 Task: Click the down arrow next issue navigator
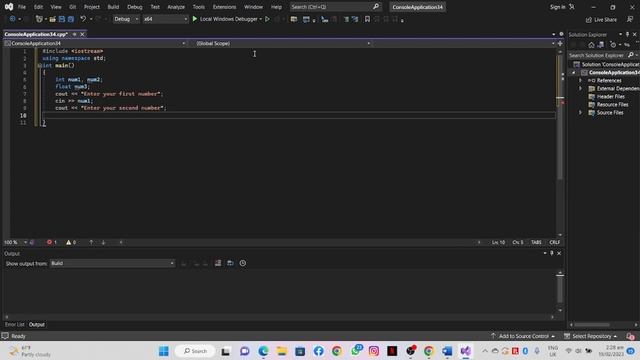[x=103, y=242]
